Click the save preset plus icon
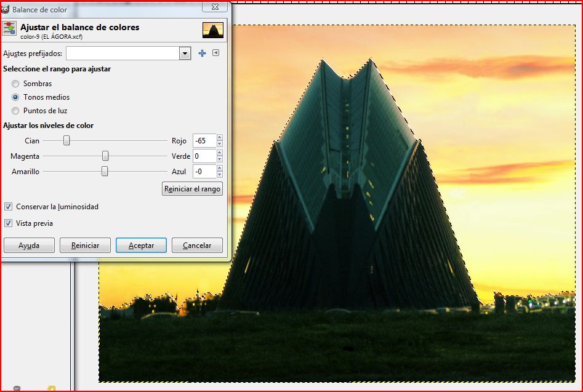Screen dimensions: 583x392 click(x=203, y=53)
